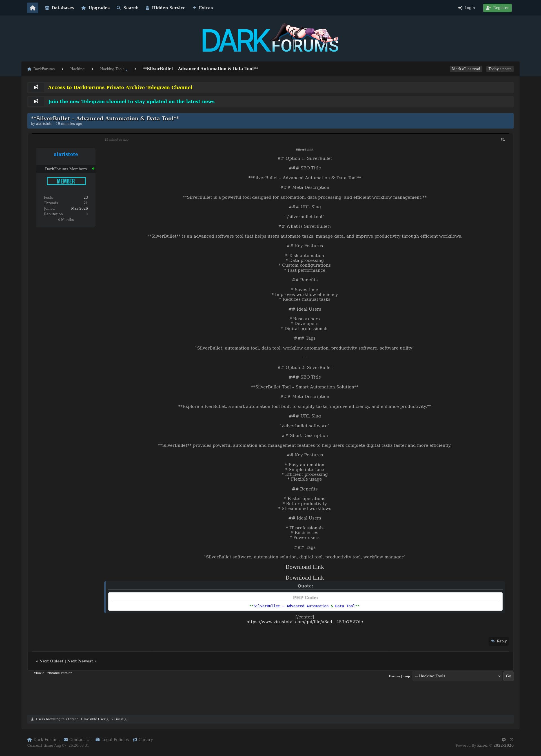Image resolution: width=541 pixels, height=756 pixels.
Task: Click the Go button beside Forum Jump
Action: 508,676
